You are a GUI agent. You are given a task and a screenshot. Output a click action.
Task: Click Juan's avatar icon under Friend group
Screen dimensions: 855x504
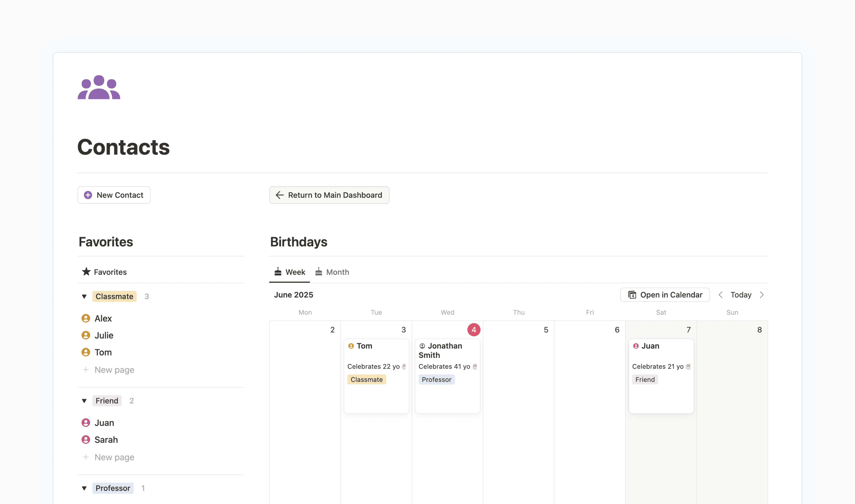tap(86, 422)
